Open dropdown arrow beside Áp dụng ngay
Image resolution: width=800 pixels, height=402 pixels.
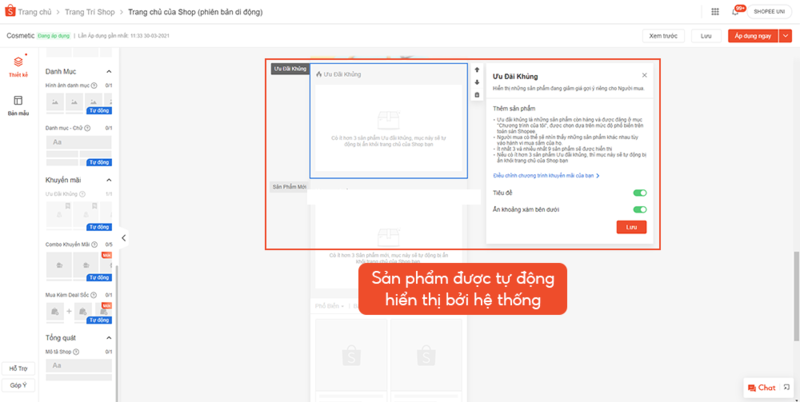[785, 35]
